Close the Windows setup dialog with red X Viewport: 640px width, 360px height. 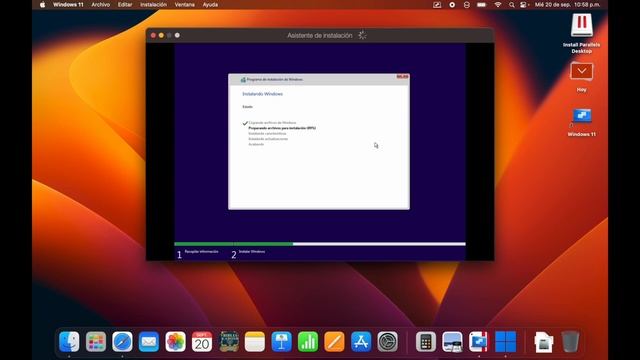[x=402, y=77]
